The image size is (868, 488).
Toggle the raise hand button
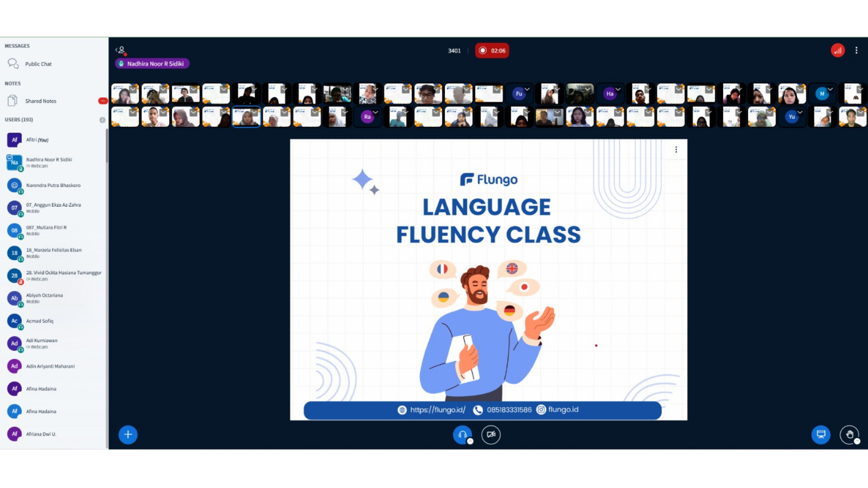(849, 435)
